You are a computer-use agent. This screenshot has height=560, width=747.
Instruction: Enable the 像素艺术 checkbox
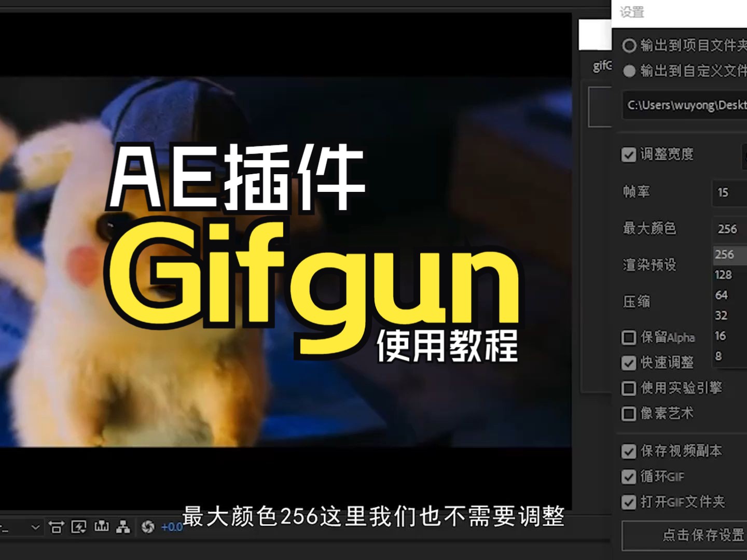point(629,413)
